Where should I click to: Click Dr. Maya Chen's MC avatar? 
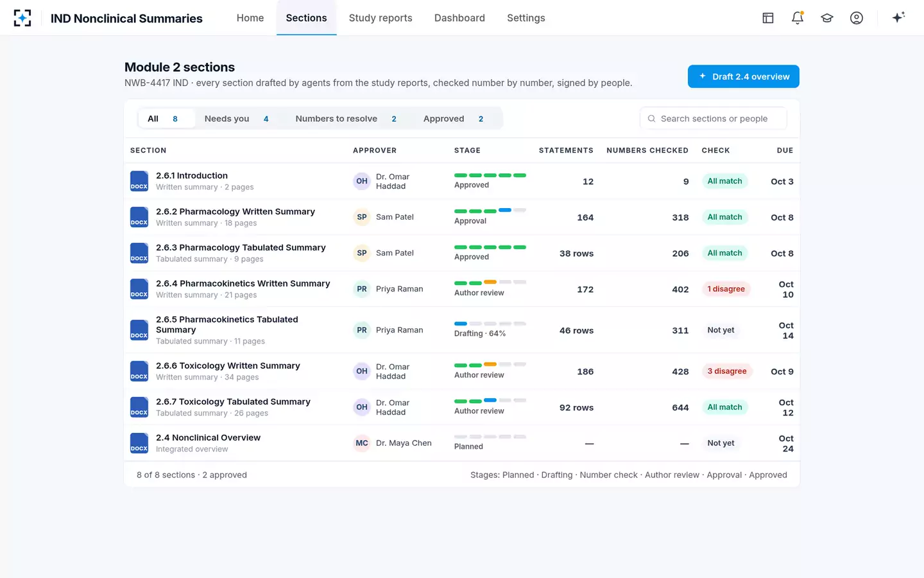coord(362,443)
